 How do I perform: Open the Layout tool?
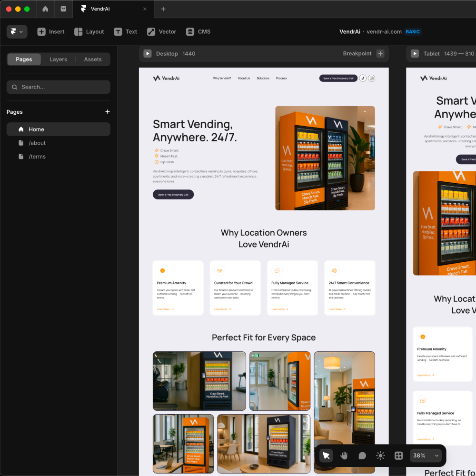pos(89,32)
